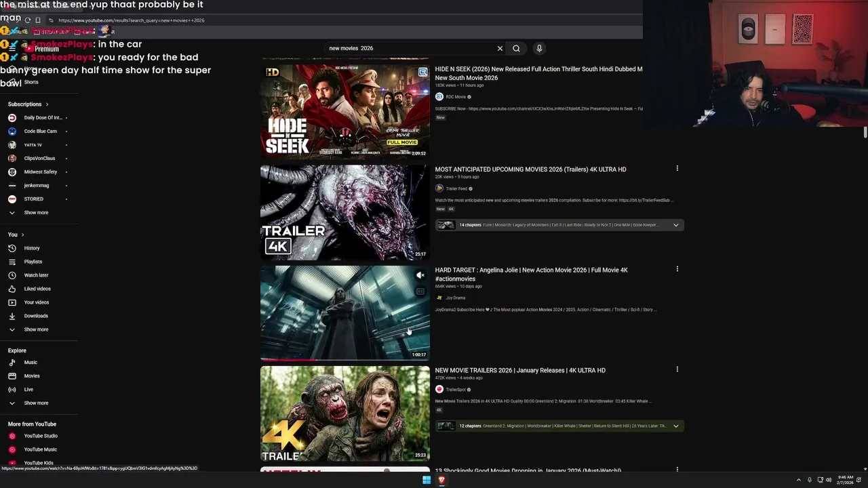The height and width of the screenshot is (488, 868).
Task: Open jenkemmag subscription
Action: (x=37, y=186)
